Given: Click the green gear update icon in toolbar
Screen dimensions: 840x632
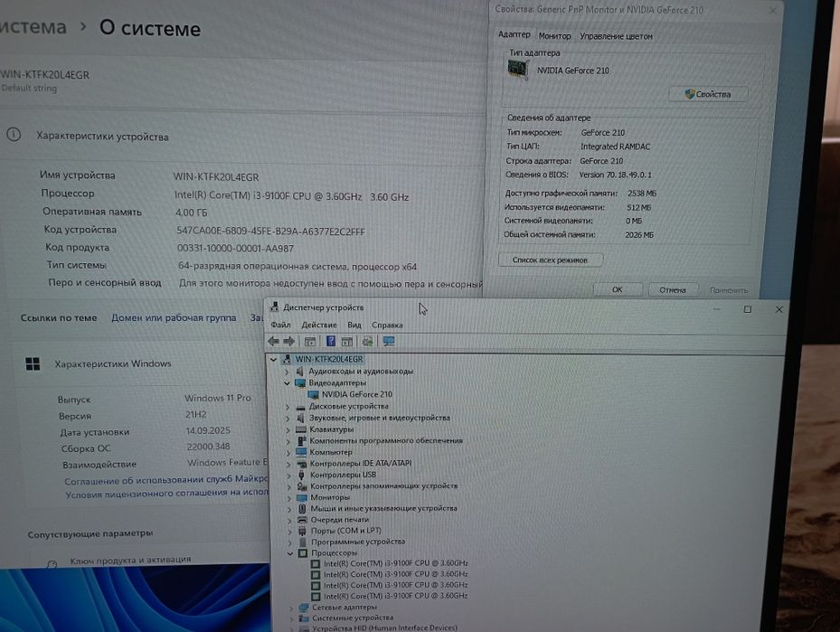Looking at the screenshot, I should coord(367,341).
